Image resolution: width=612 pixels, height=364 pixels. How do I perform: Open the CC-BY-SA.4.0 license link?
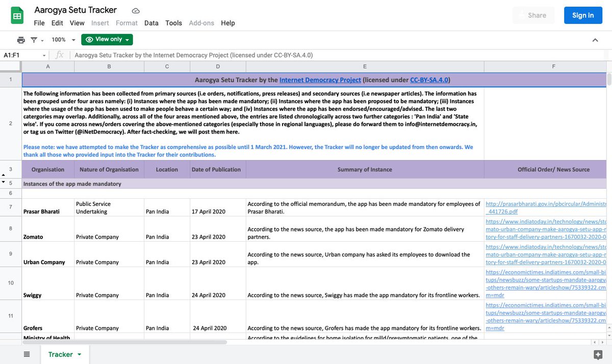(x=429, y=80)
